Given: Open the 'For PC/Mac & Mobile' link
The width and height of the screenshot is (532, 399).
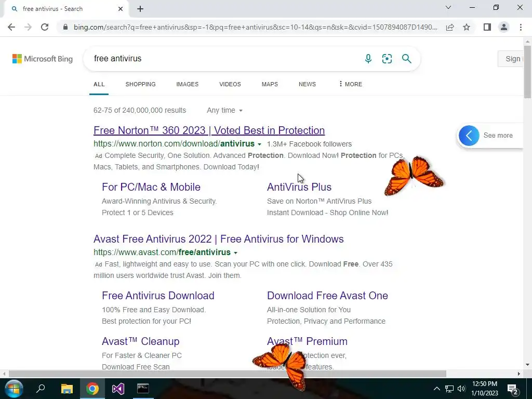Looking at the screenshot, I should pos(151,187).
